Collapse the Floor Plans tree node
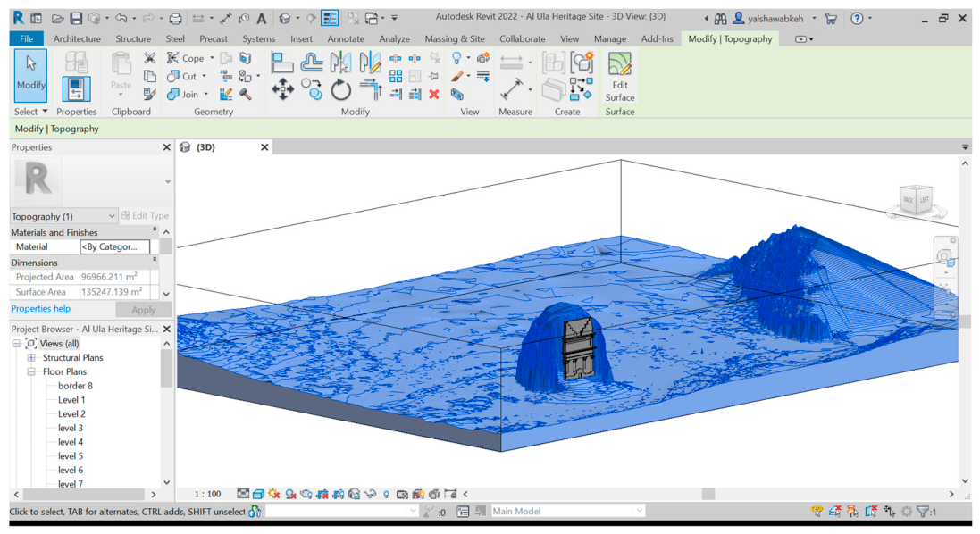This screenshot has width=980, height=534. (30, 371)
